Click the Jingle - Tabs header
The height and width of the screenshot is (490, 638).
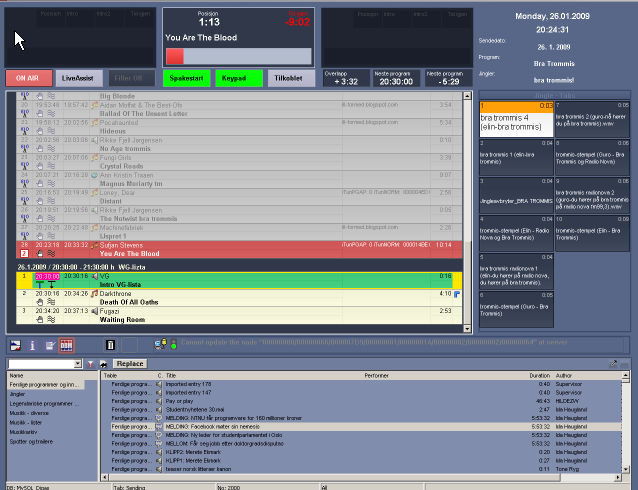pyautogui.click(x=555, y=96)
